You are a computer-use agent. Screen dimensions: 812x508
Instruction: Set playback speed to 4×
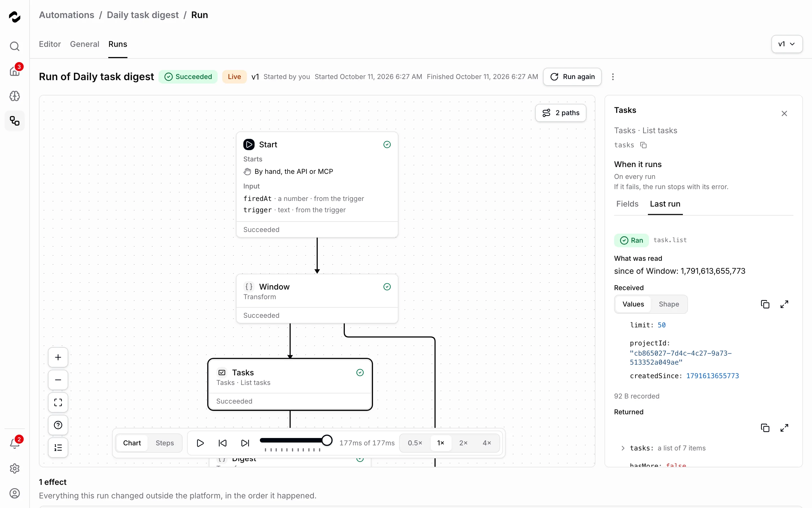[487, 443]
